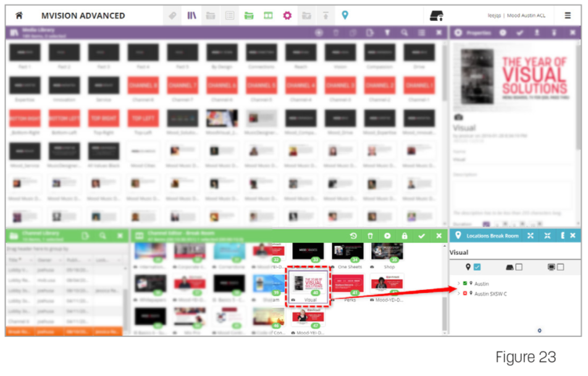Viewport: 588px width, 376px height.
Task: Toggle the red Austin SXSW C checkbox
Action: 465,293
